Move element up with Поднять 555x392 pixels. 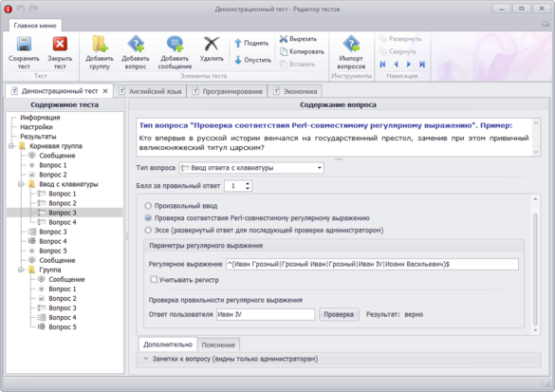coord(251,44)
